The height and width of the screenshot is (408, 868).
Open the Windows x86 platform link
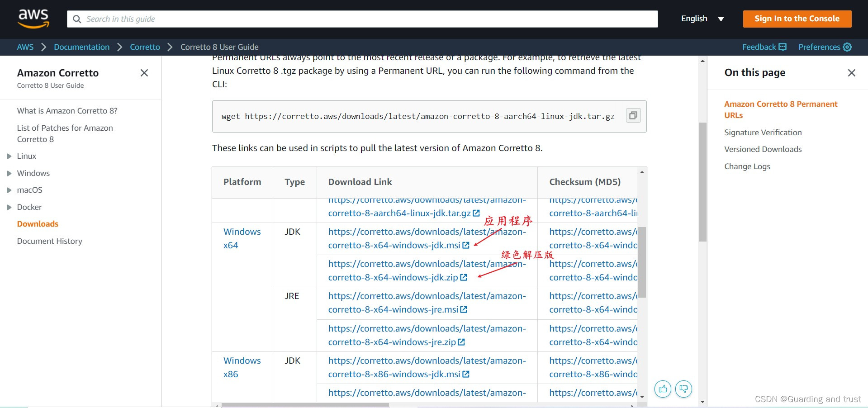point(242,367)
